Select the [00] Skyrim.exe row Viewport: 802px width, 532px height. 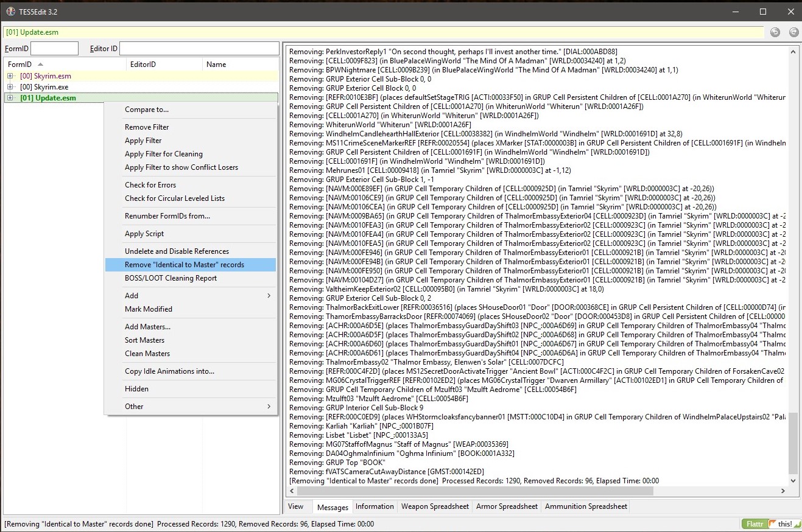pos(141,87)
